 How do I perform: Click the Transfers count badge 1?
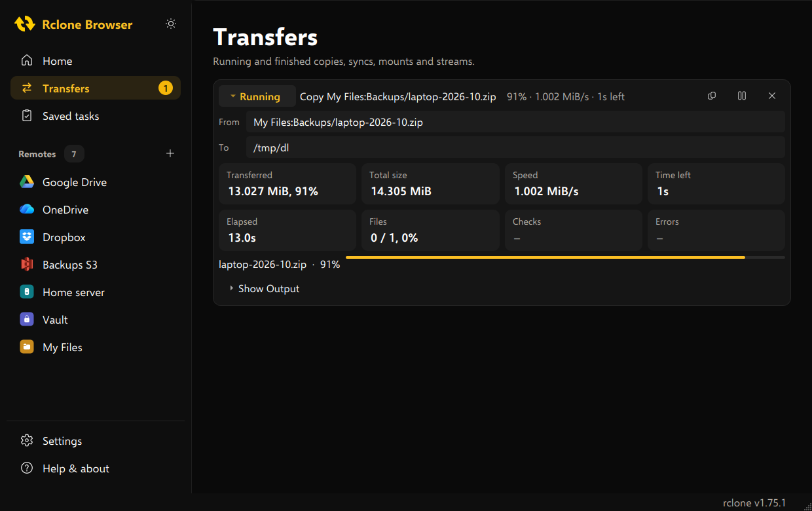pyautogui.click(x=166, y=88)
